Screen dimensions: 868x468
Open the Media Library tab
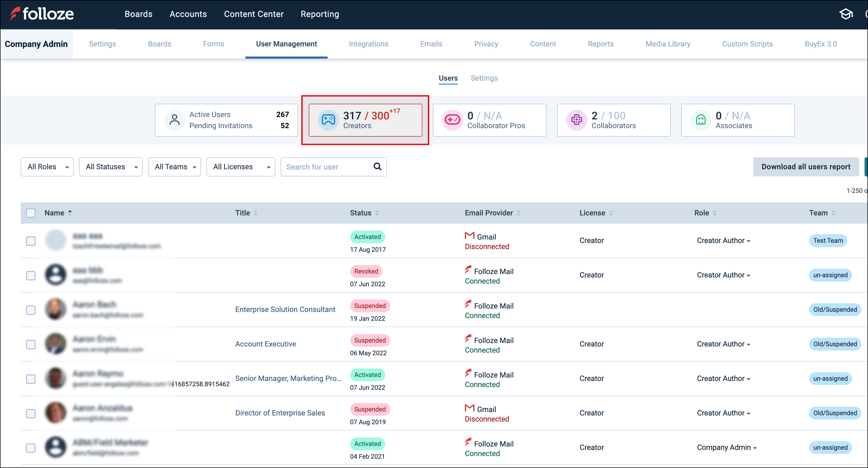point(668,44)
